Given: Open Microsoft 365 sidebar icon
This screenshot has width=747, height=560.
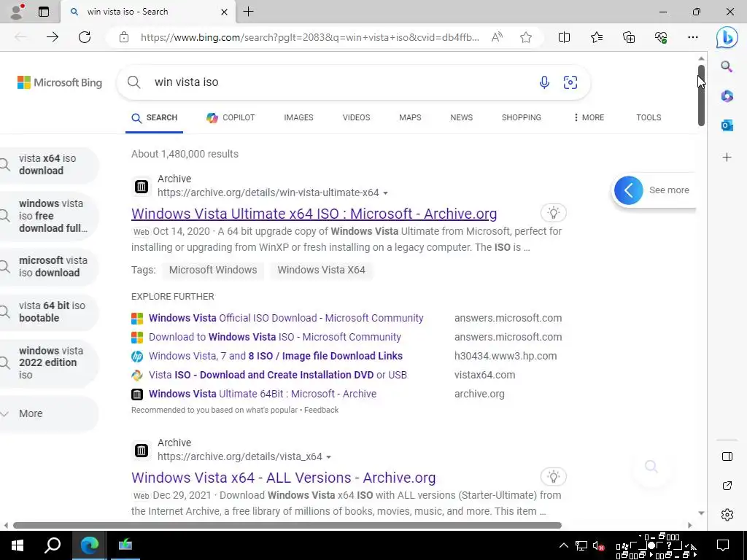Looking at the screenshot, I should (x=727, y=96).
